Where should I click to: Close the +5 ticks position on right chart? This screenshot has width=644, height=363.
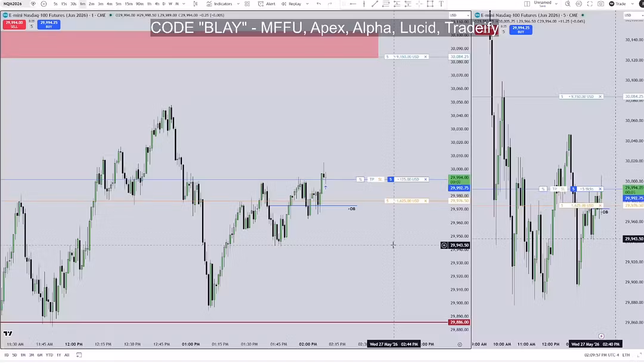[600, 189]
